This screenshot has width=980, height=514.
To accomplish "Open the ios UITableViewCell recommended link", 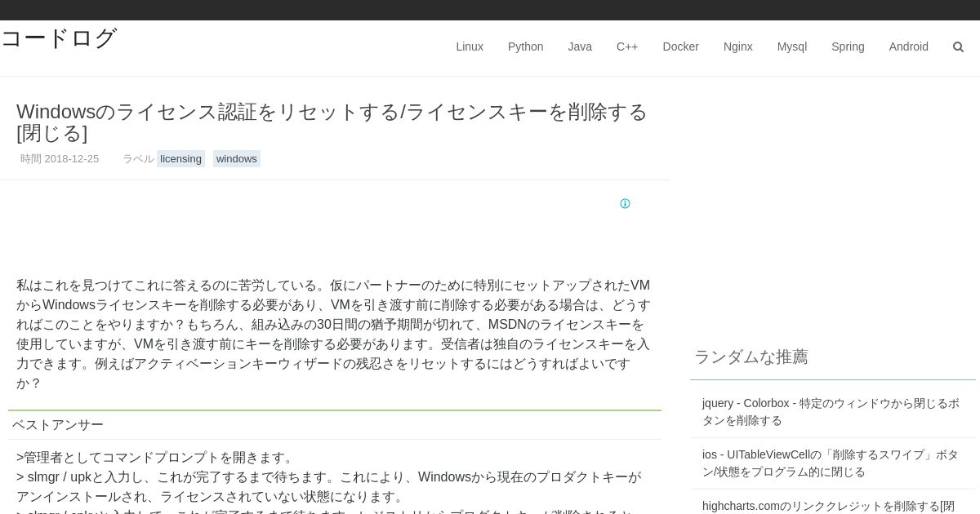I will pos(831,463).
